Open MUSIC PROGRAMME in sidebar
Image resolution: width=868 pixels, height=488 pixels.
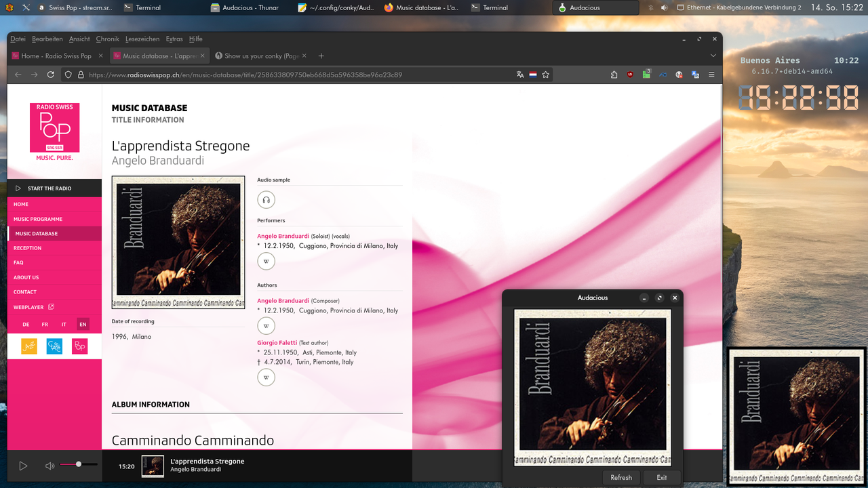pyautogui.click(x=54, y=219)
